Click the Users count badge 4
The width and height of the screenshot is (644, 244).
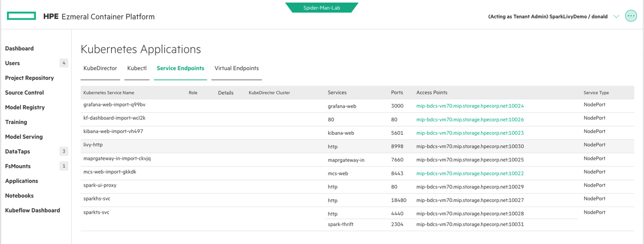pyautogui.click(x=64, y=63)
